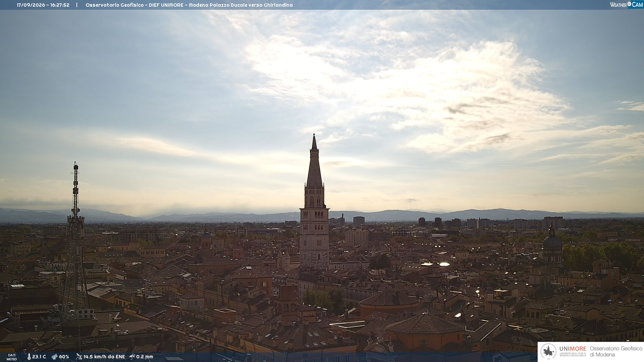Image resolution: width=644 pixels, height=362 pixels.
Task: Select the DATI METEO label
Action: pyautogui.click(x=12, y=357)
